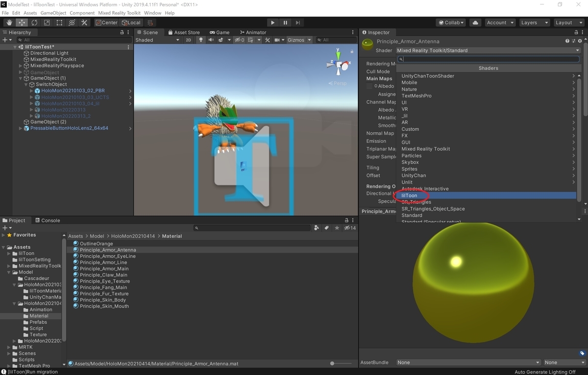This screenshot has width=588, height=375.
Task: Open UnityChanToonShader shader submenu
Action: point(486,76)
